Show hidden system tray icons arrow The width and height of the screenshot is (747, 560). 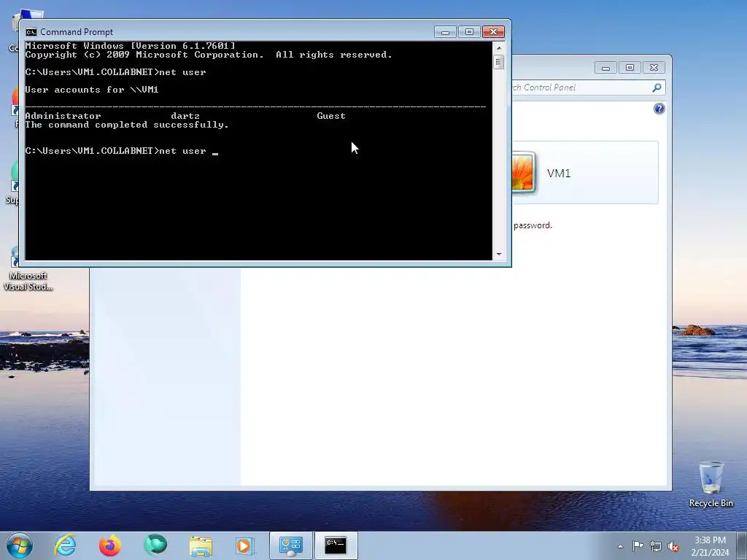pyautogui.click(x=620, y=546)
